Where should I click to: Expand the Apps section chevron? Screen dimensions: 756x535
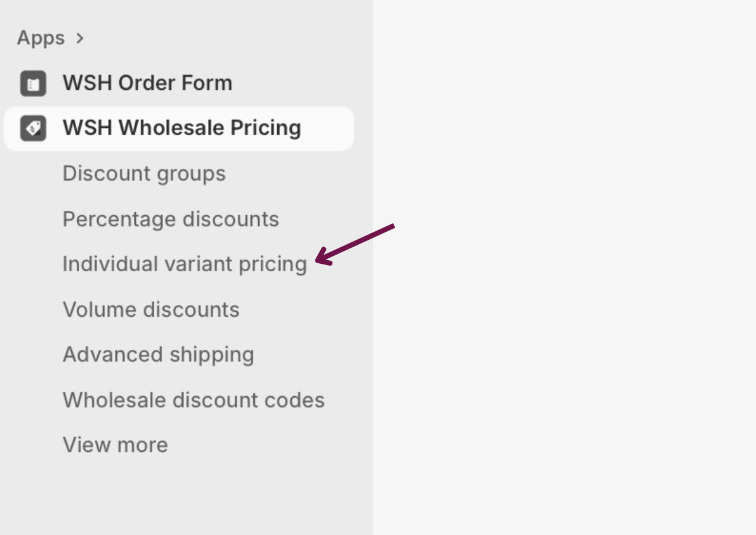coord(79,38)
